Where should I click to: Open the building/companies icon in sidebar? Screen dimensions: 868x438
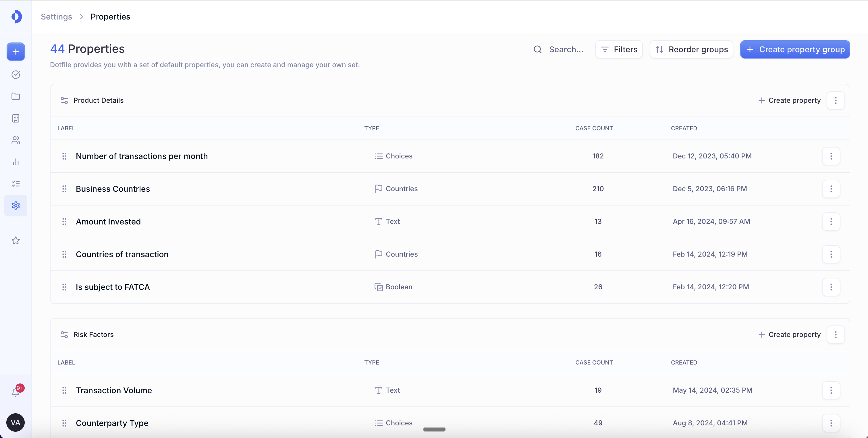16,118
